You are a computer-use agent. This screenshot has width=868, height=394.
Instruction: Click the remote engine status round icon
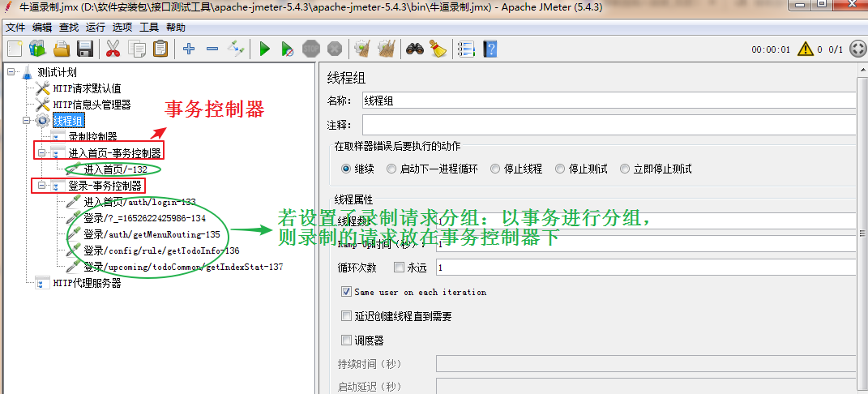pos(857,49)
